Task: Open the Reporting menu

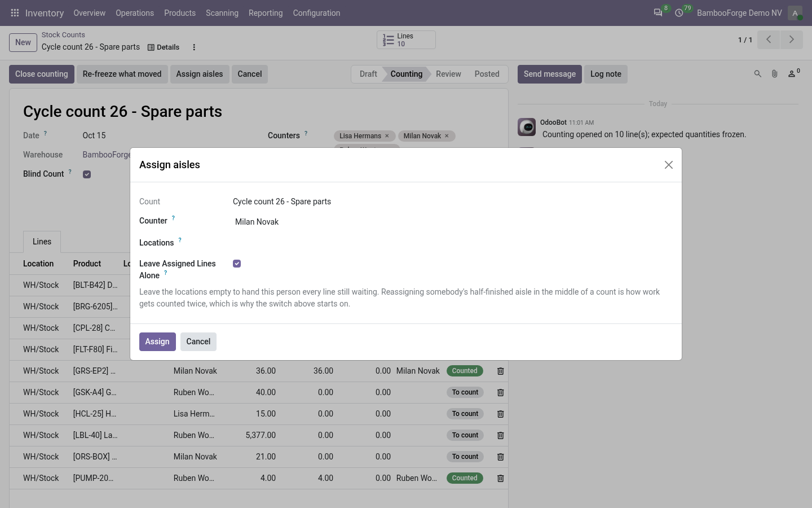Action: tap(266, 12)
